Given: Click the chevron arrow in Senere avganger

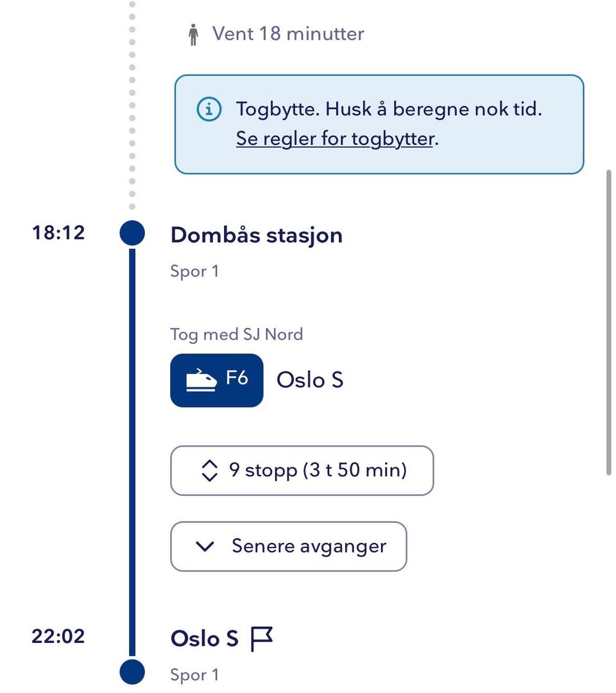Looking at the screenshot, I should point(204,547).
